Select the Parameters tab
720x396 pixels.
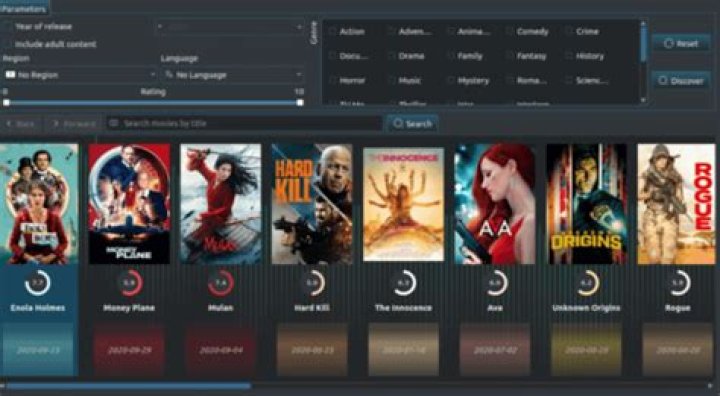(x=24, y=8)
